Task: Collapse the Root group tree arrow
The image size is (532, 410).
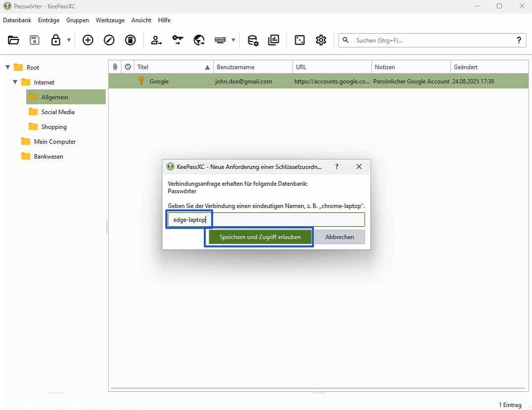Action: click(8, 67)
